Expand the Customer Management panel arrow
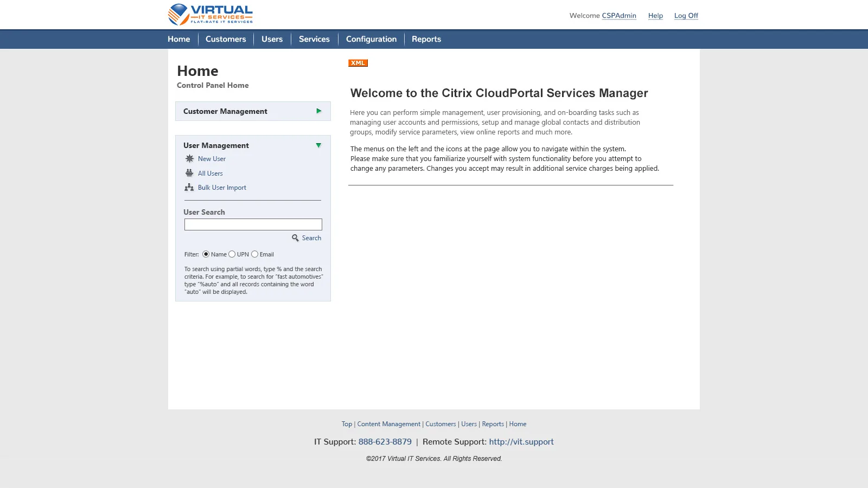The width and height of the screenshot is (868, 488). [319, 111]
